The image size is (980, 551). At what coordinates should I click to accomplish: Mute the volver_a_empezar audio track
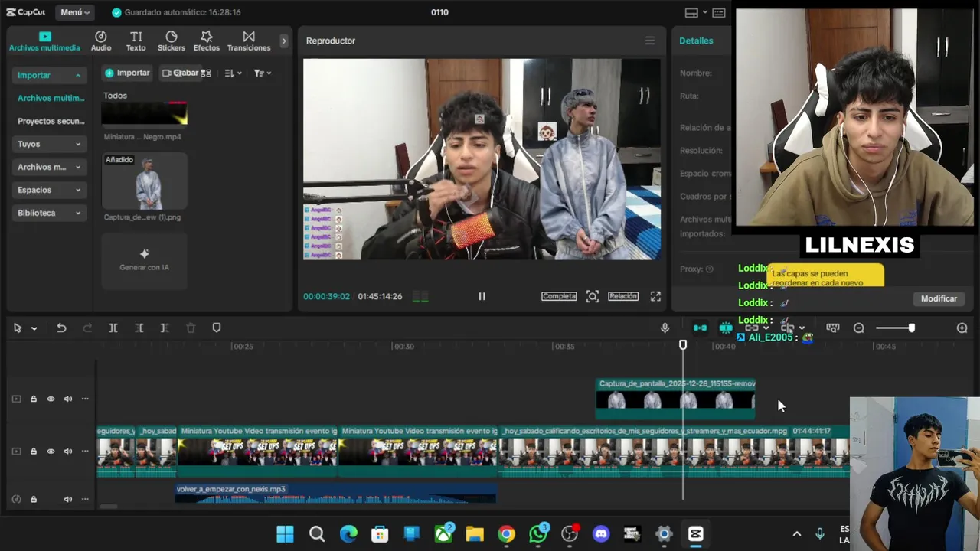(68, 499)
